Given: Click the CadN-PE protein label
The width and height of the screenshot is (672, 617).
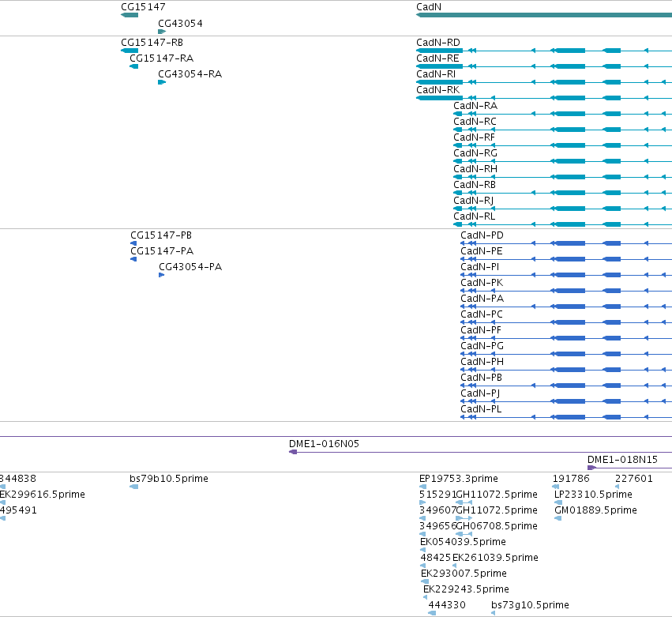Looking at the screenshot, I should 482,251.
